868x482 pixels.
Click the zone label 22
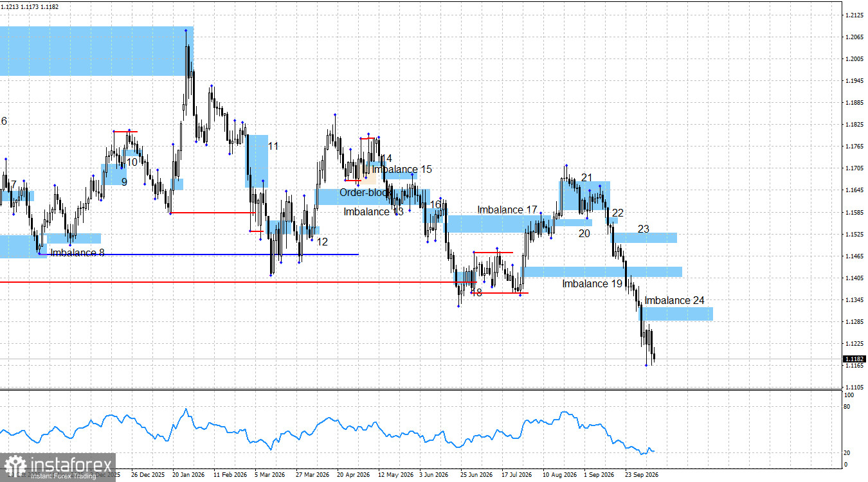(618, 213)
